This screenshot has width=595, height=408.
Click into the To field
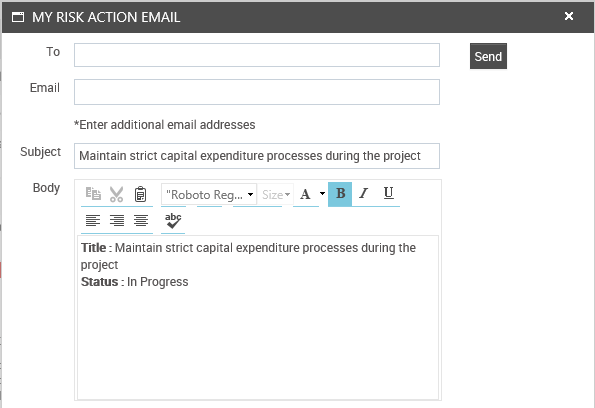click(257, 55)
